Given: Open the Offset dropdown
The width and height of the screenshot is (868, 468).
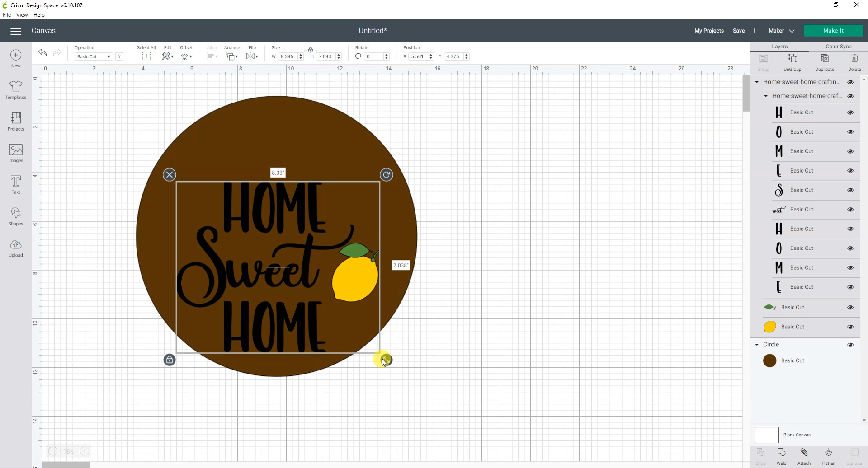Looking at the screenshot, I should coord(186,56).
